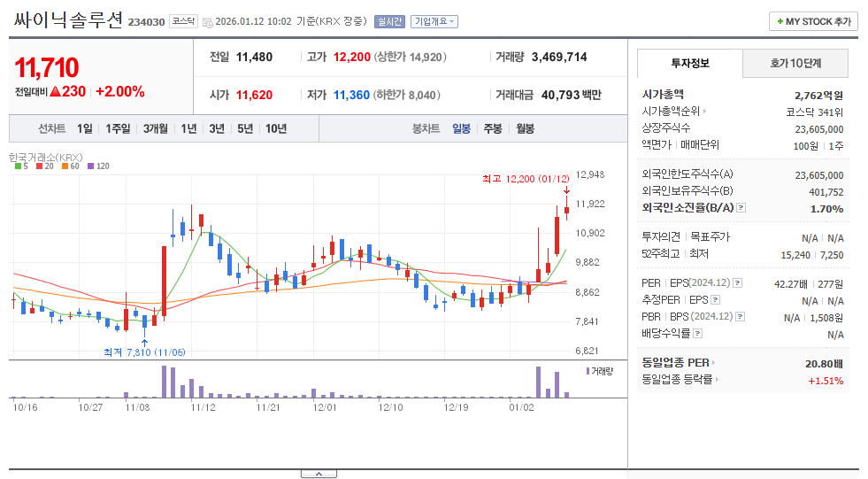Click the 동일업종 PER link

675,363
